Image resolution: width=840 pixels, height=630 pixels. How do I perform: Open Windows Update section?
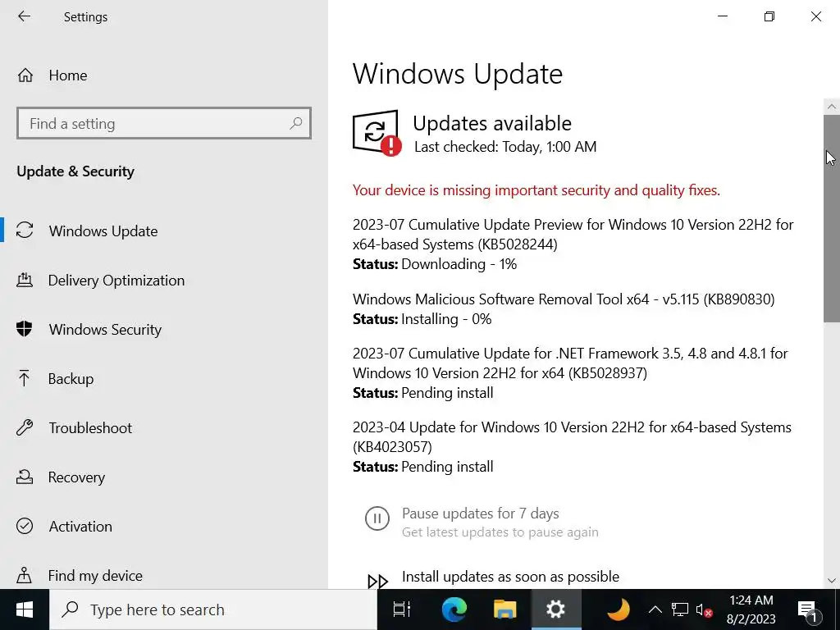click(164, 231)
